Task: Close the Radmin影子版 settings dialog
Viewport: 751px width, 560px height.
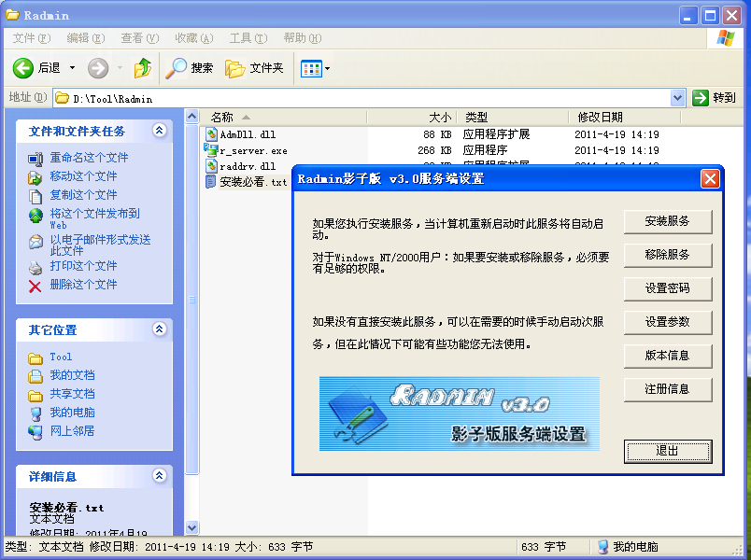Action: point(710,179)
